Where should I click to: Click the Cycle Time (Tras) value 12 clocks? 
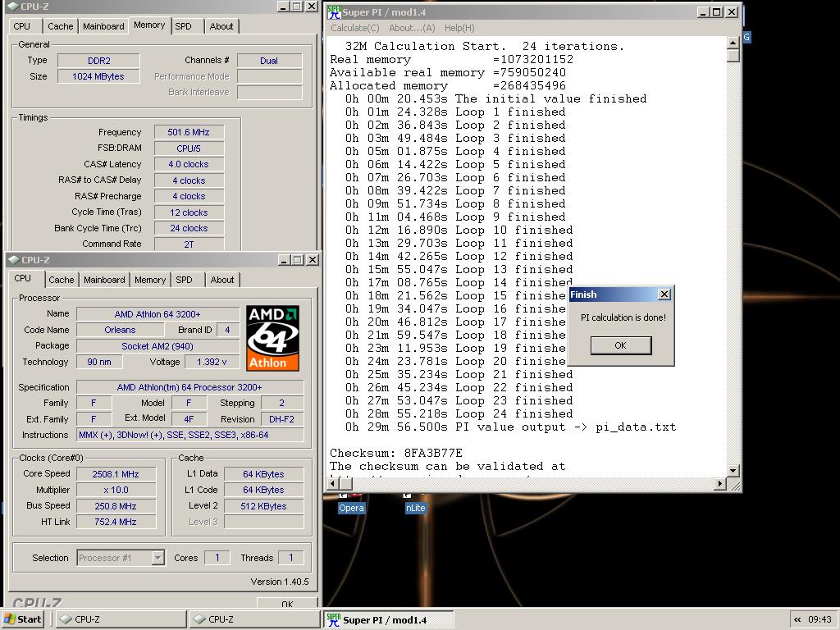(x=189, y=212)
